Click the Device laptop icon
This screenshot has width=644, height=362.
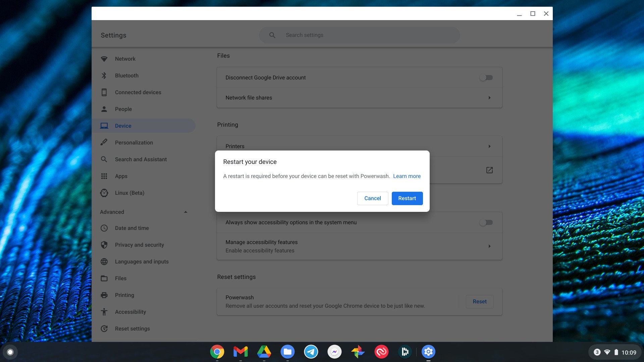tap(104, 126)
